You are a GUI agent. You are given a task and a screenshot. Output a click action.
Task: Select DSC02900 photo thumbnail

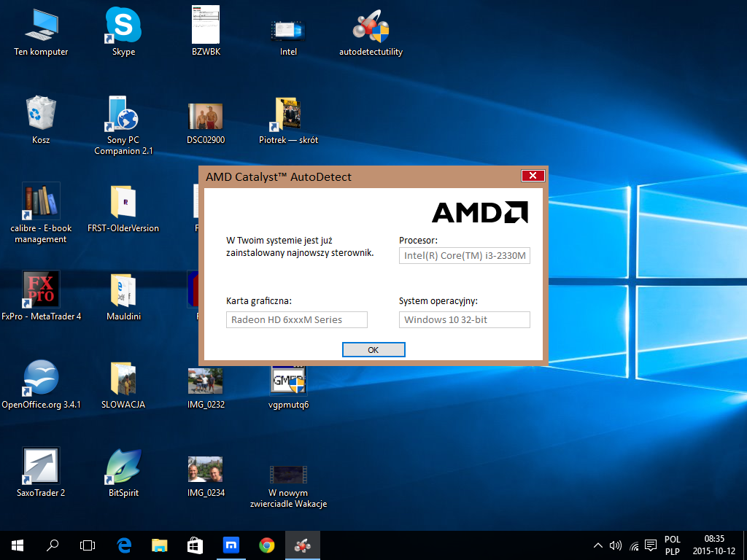point(206,122)
